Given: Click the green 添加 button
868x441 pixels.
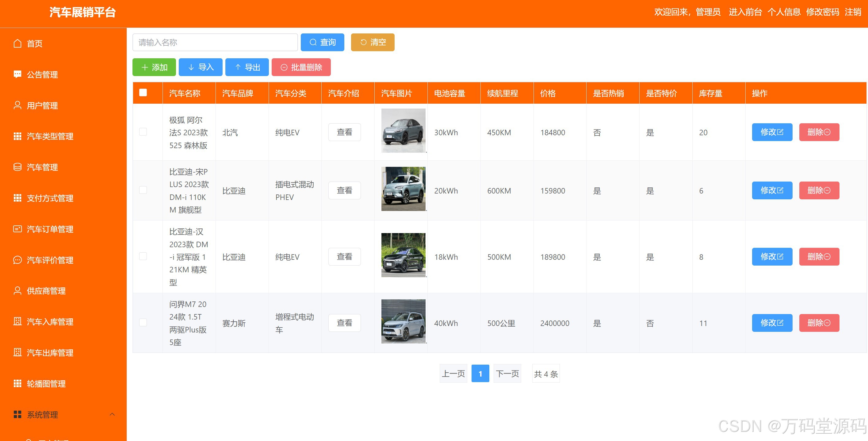Looking at the screenshot, I should pos(154,67).
